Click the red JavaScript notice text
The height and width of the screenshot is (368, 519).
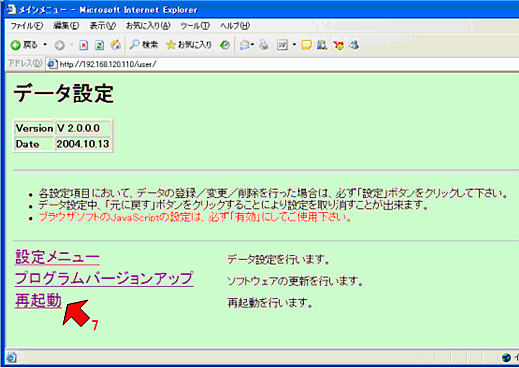195,217
